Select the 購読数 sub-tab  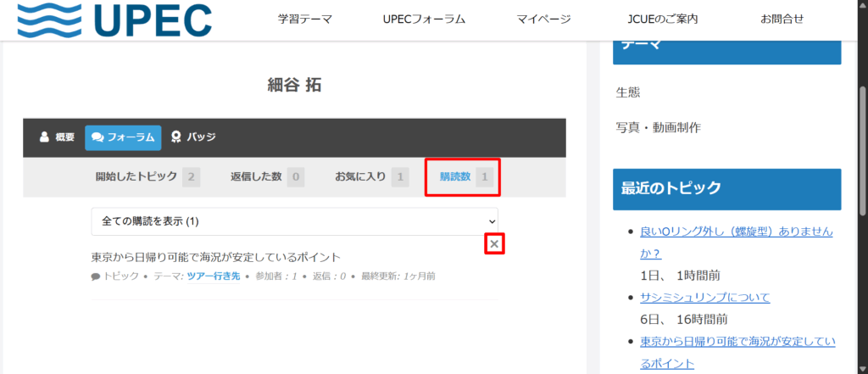(x=463, y=177)
